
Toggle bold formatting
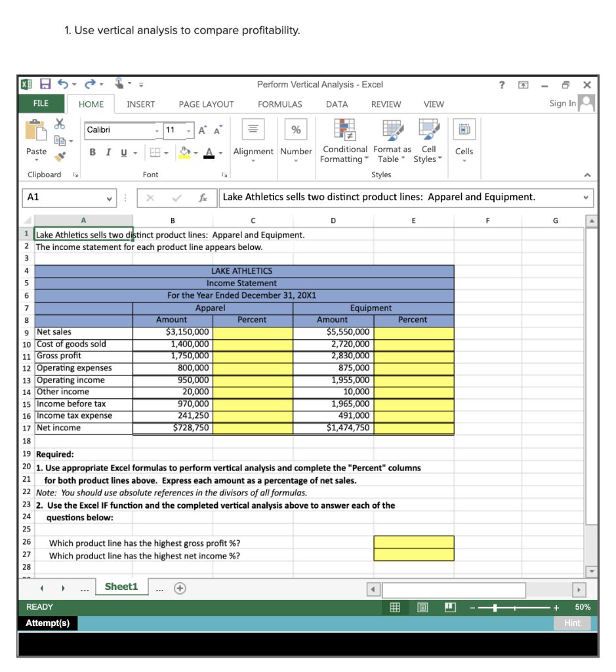click(x=91, y=152)
